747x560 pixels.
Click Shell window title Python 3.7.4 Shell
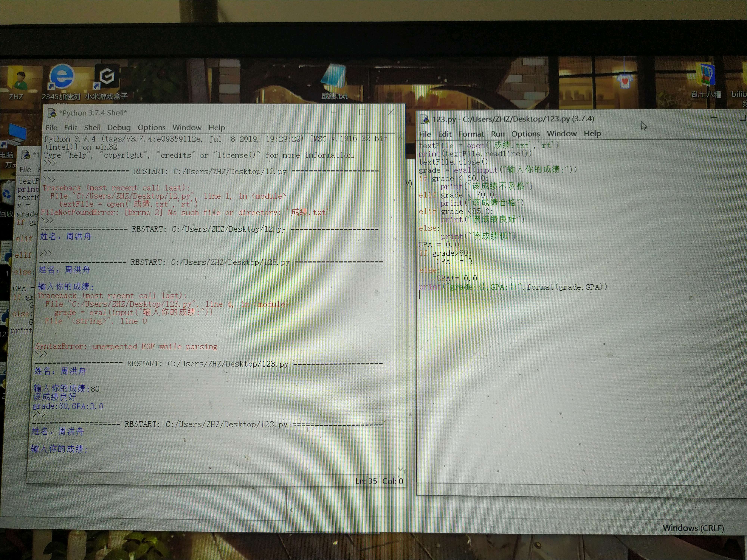(93, 113)
